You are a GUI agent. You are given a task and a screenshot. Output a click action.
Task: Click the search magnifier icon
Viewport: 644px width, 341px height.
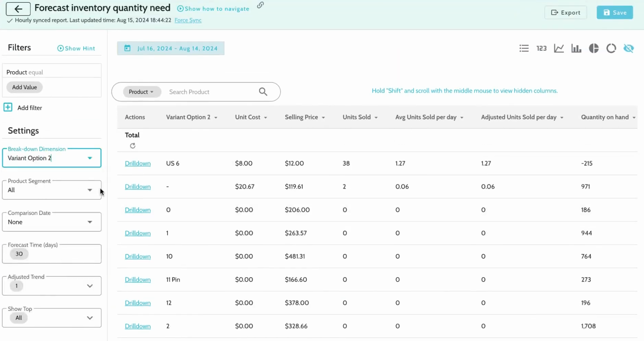pyautogui.click(x=263, y=91)
